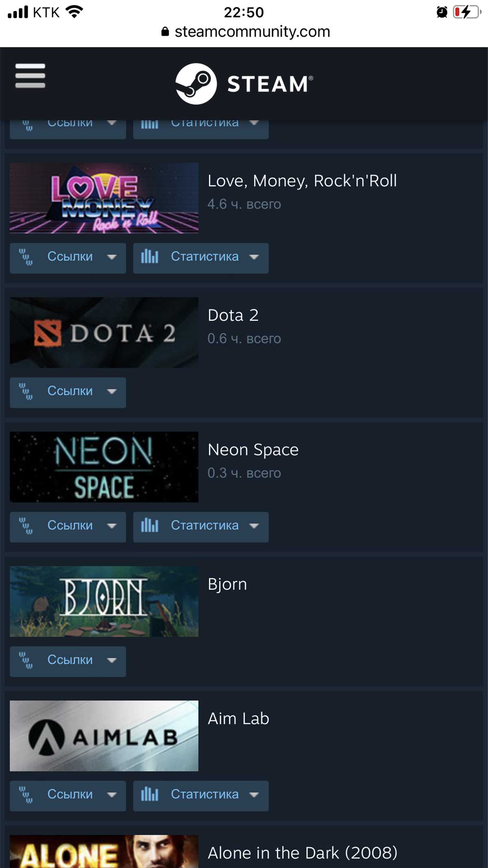
Task: Tap the chain-link icon under Aim Lab
Action: click(x=26, y=794)
